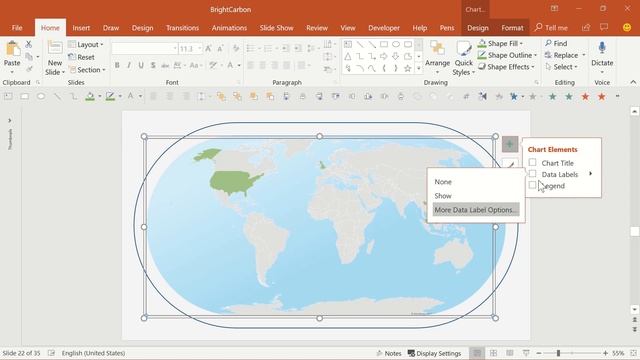This screenshot has height=360, width=640.
Task: Click the Reset slide button
Action: point(81,57)
